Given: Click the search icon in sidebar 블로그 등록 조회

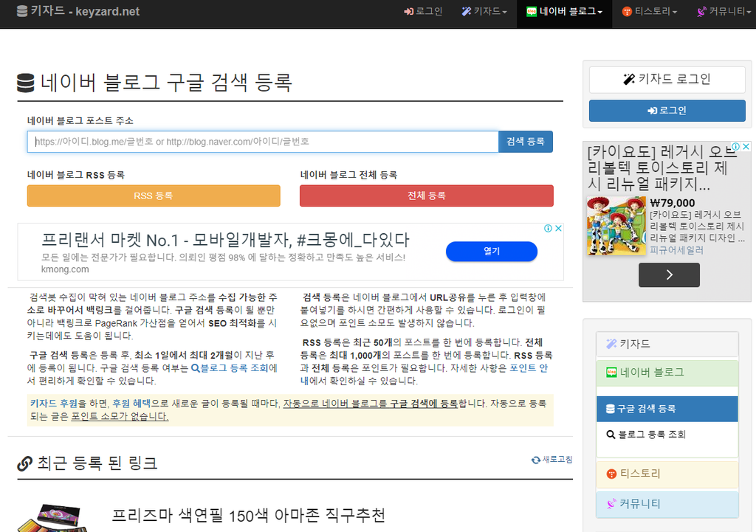Looking at the screenshot, I should (611, 435).
